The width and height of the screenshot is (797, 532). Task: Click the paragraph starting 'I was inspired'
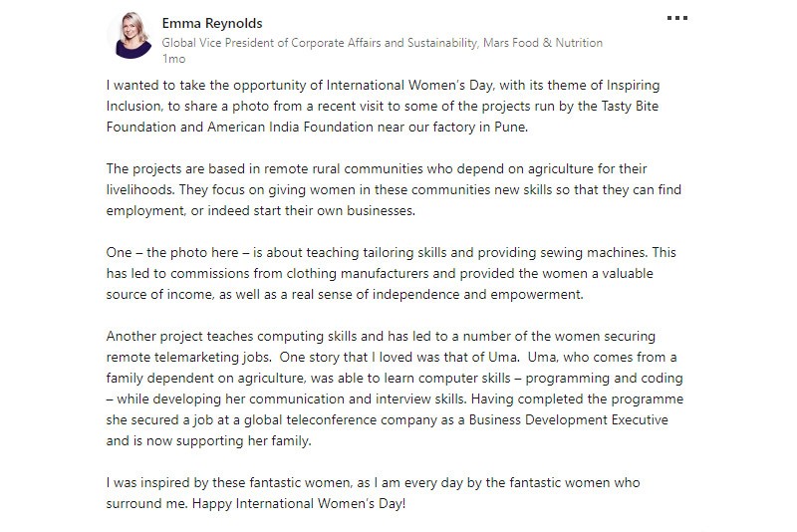373,493
